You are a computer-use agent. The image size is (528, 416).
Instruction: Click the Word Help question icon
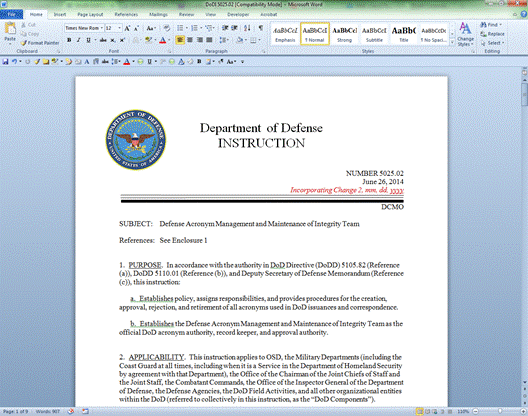pyautogui.click(x=524, y=14)
